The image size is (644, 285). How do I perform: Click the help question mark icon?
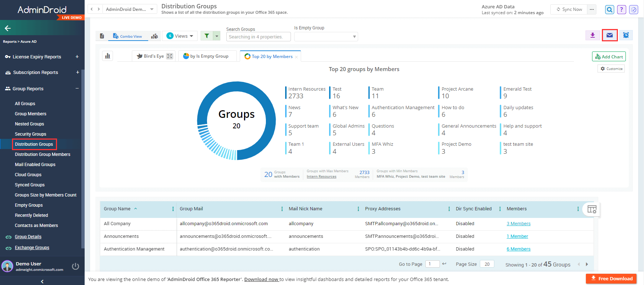coord(621,9)
